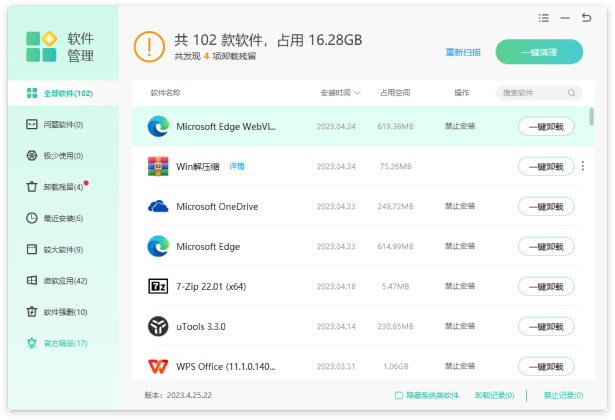Click the 7-Zip 22.01 app icon

(x=158, y=286)
